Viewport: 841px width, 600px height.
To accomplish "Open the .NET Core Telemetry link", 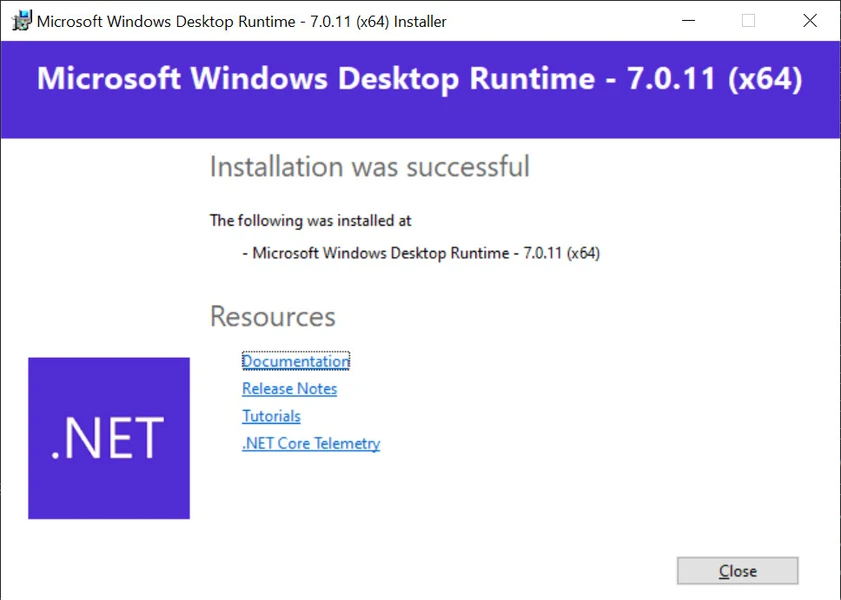I will [310, 443].
